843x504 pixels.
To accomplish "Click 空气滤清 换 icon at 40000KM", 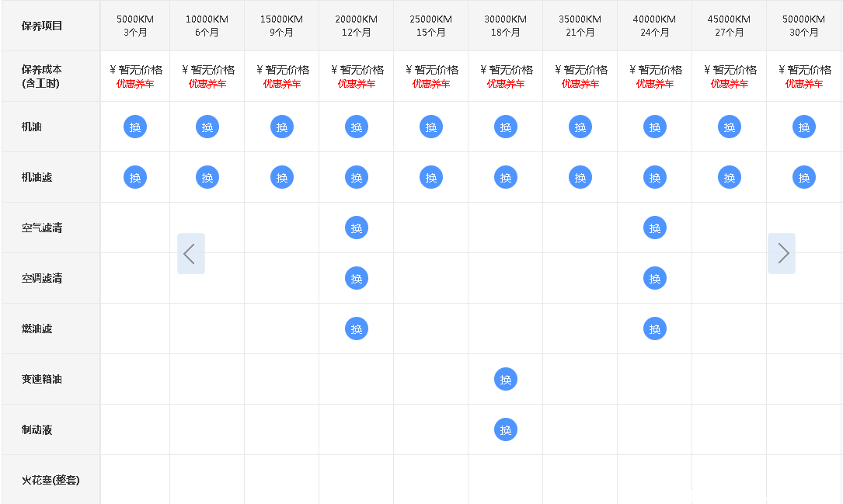I will click(x=655, y=228).
